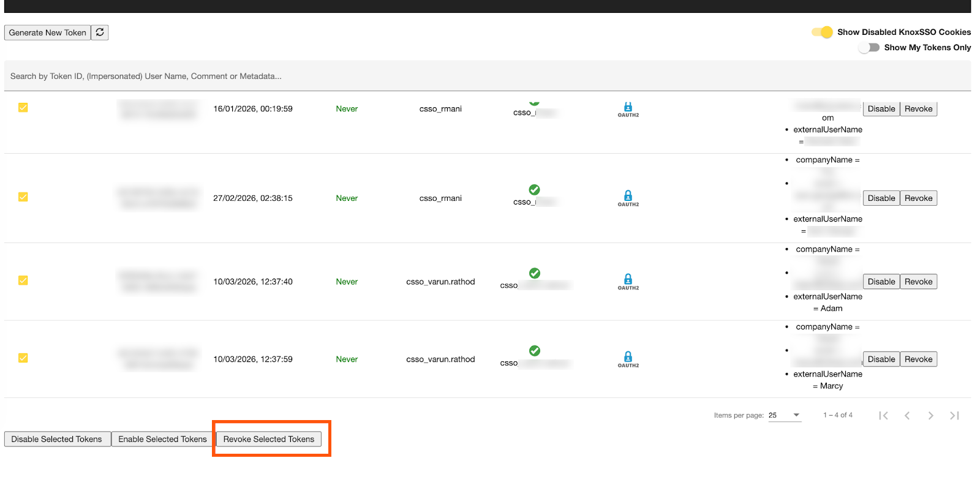The width and height of the screenshot is (980, 477).
Task: Deselect checkbox for token issued 10/03/2026, 12:37:59
Action: [23, 358]
